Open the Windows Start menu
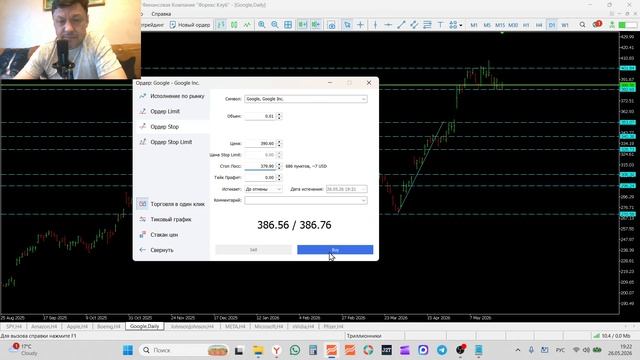Viewport: 640px width, 360px height. click(x=128, y=350)
